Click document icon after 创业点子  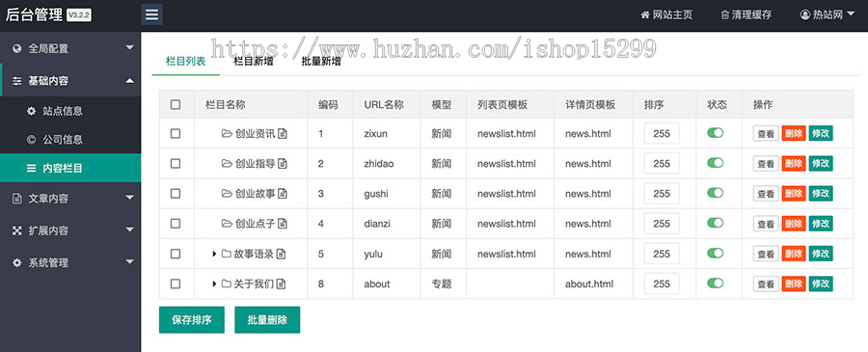click(x=283, y=223)
